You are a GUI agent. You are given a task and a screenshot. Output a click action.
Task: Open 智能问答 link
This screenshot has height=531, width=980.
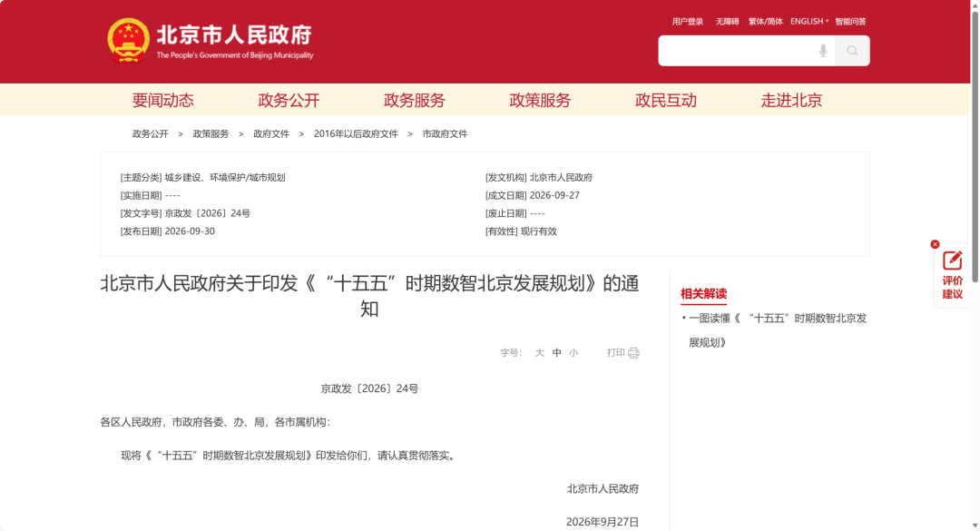tap(850, 21)
